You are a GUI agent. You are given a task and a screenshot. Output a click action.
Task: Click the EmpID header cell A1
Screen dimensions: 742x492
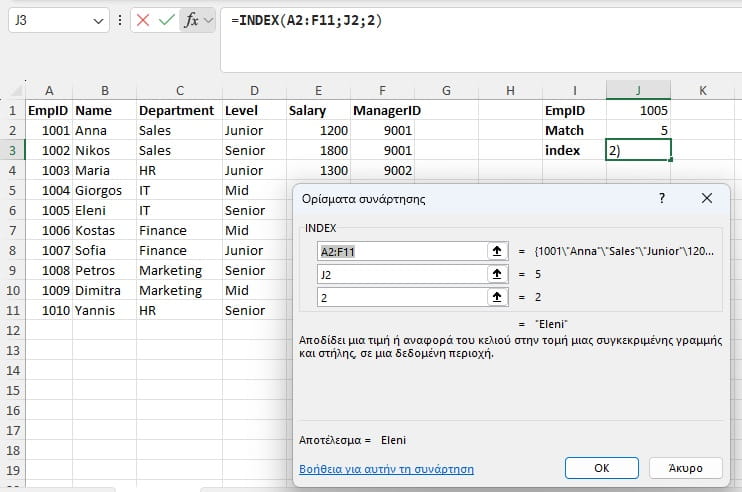pyautogui.click(x=49, y=110)
